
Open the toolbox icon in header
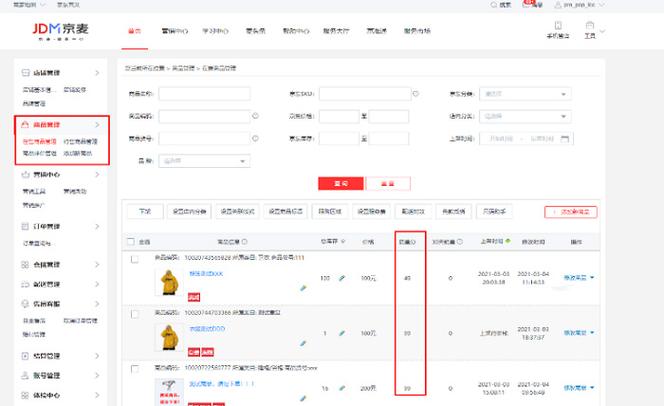pyautogui.click(x=590, y=25)
